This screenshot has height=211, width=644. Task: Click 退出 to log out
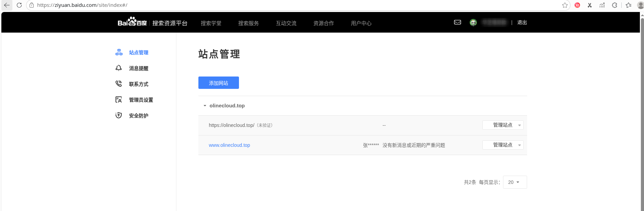click(522, 22)
